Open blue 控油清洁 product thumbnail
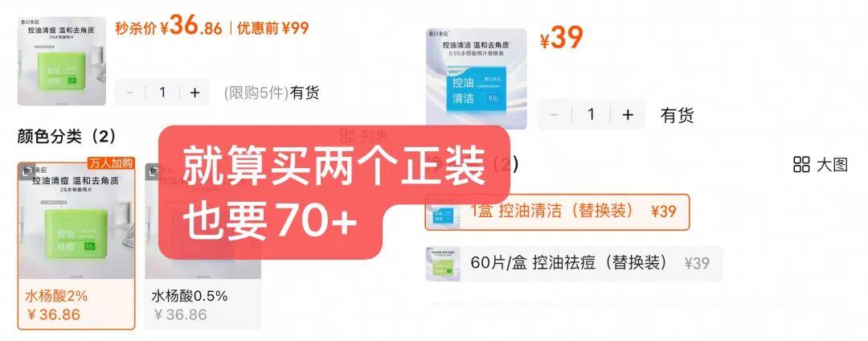Screen dimensions: 868x341 point(477,78)
